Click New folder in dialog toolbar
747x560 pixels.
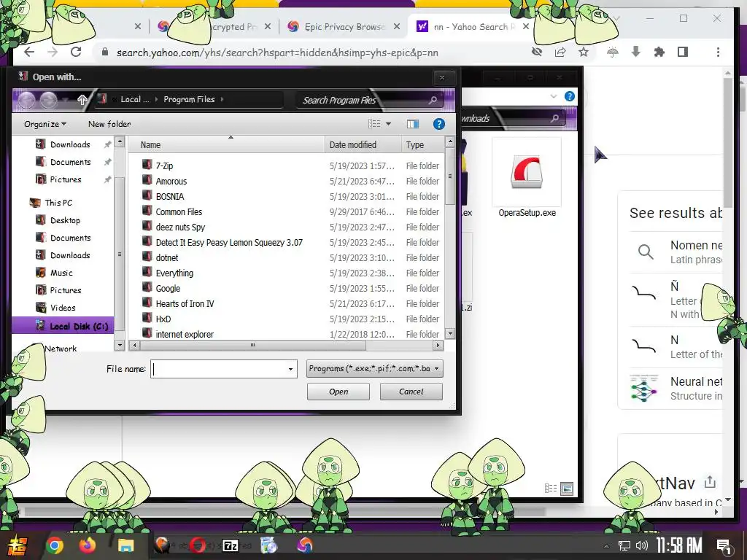click(109, 124)
